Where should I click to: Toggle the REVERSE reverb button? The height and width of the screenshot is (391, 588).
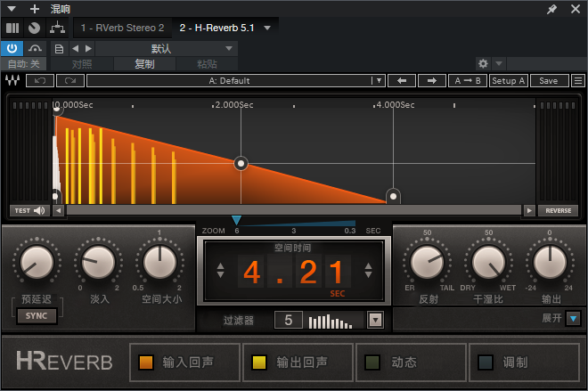tap(558, 211)
